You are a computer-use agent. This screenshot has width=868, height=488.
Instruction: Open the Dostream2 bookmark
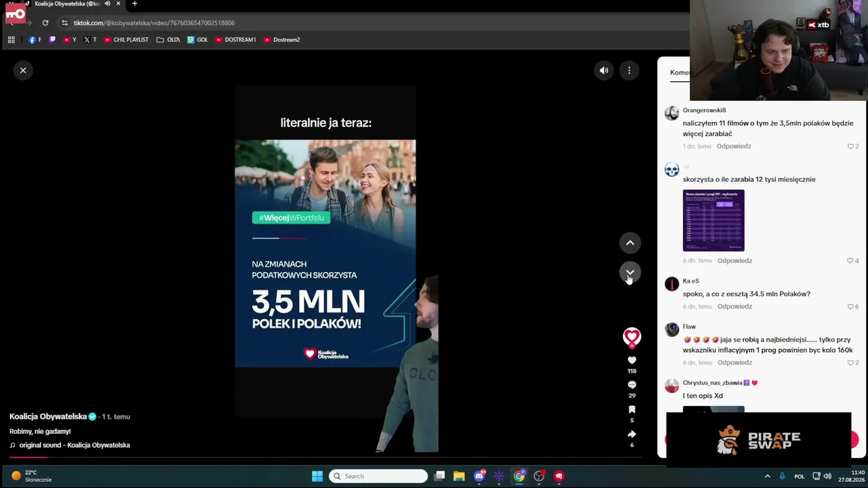(281, 40)
